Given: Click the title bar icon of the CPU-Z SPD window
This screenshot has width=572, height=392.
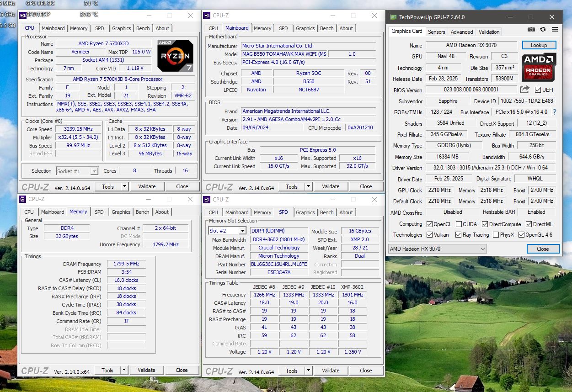Looking at the screenshot, I should tap(207, 200).
